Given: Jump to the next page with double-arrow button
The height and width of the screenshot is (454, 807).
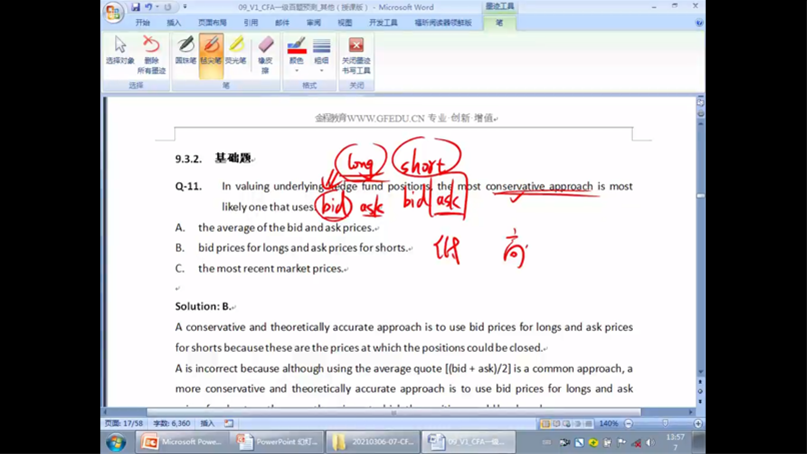Looking at the screenshot, I should point(700,400).
